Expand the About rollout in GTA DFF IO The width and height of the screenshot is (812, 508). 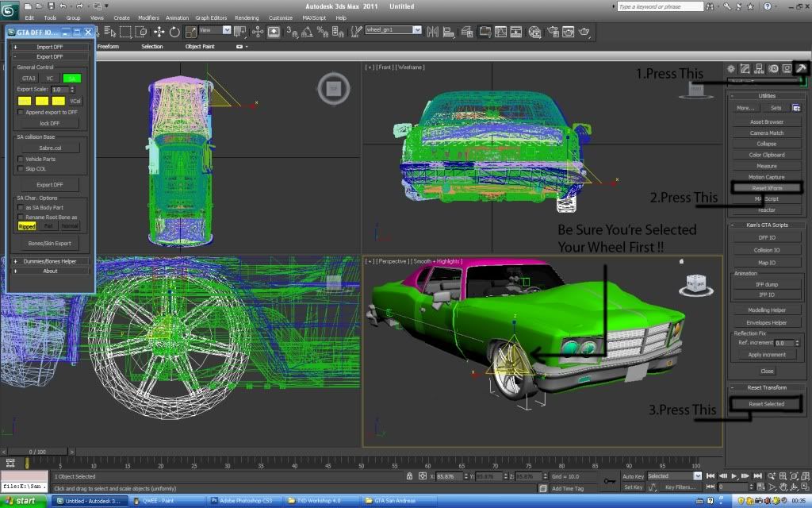click(x=50, y=271)
